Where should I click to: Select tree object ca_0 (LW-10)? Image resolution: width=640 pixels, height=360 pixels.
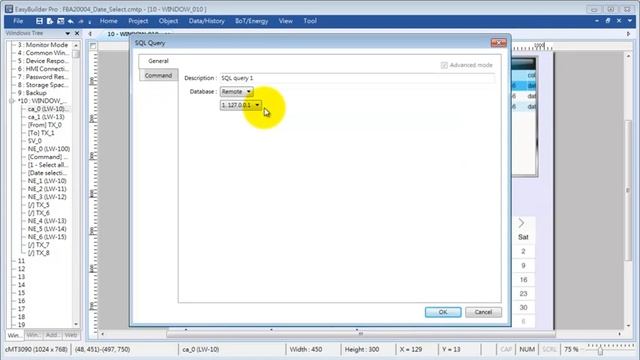[x=48, y=109]
